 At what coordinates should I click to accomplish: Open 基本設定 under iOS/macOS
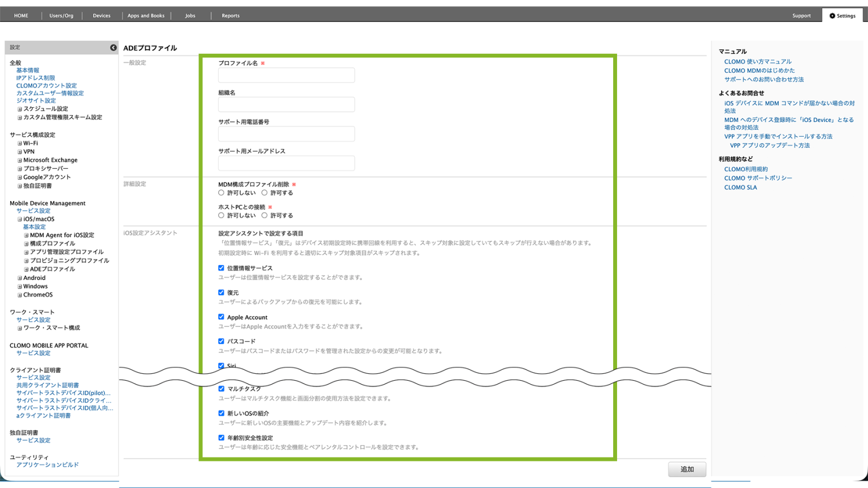(x=34, y=227)
